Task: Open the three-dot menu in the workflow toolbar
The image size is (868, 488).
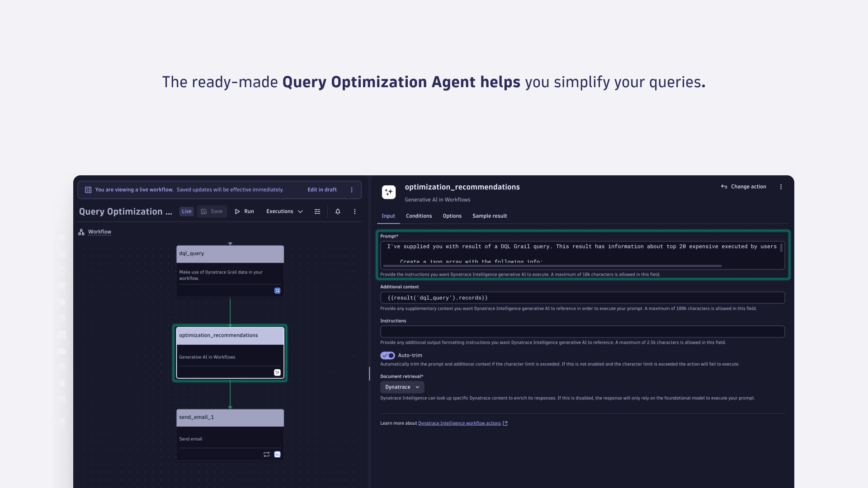Action: click(355, 211)
